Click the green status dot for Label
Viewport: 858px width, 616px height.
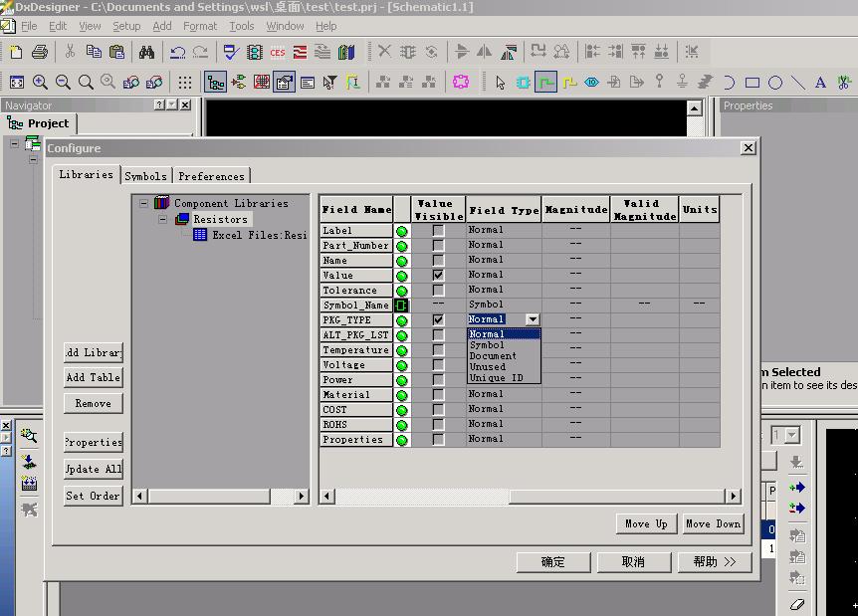(402, 231)
